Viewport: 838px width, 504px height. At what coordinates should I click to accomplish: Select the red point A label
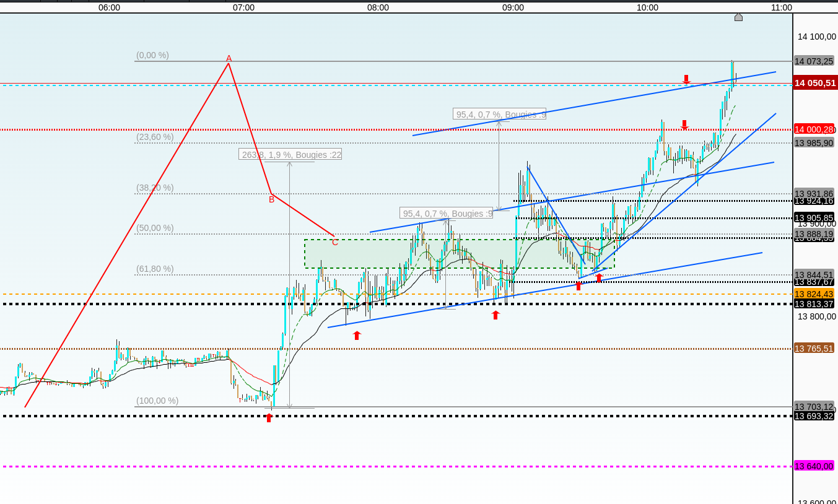tap(229, 58)
